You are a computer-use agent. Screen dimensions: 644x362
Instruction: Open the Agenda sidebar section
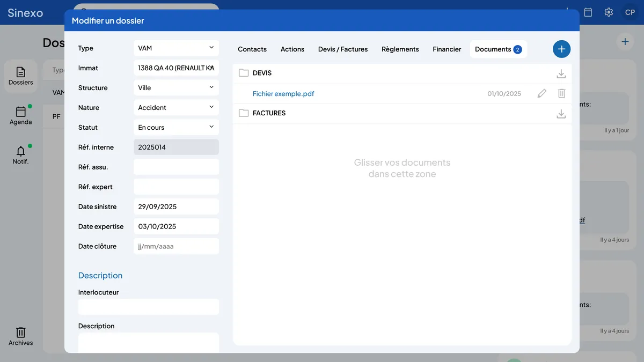20,116
